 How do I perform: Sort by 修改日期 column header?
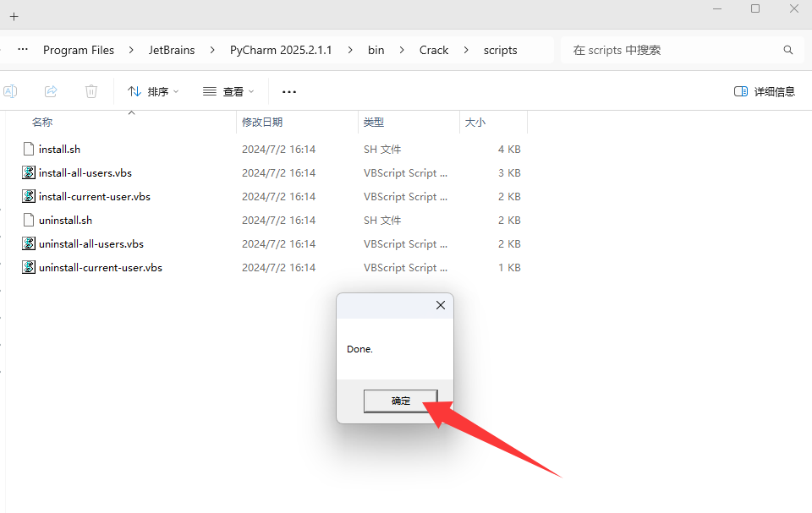(262, 123)
